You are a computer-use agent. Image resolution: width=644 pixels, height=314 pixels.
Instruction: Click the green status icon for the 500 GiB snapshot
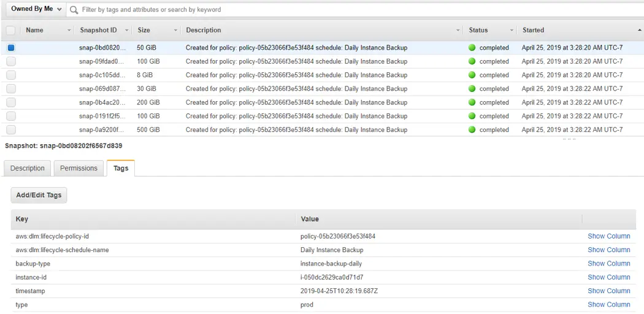pyautogui.click(x=472, y=129)
